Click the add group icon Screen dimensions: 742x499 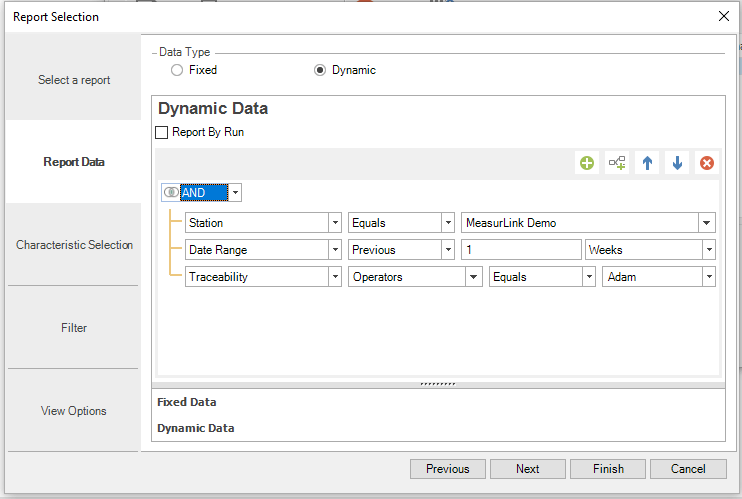(617, 163)
